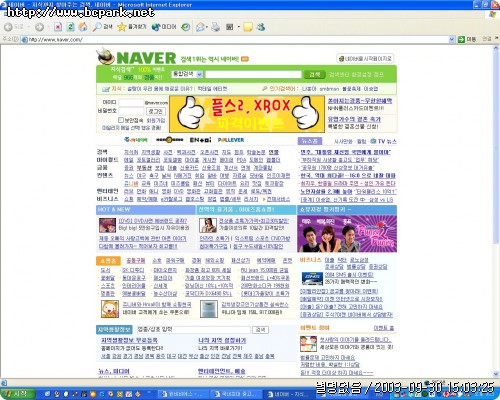
Task: Open History with the green clock icon
Action: [x=186, y=27]
